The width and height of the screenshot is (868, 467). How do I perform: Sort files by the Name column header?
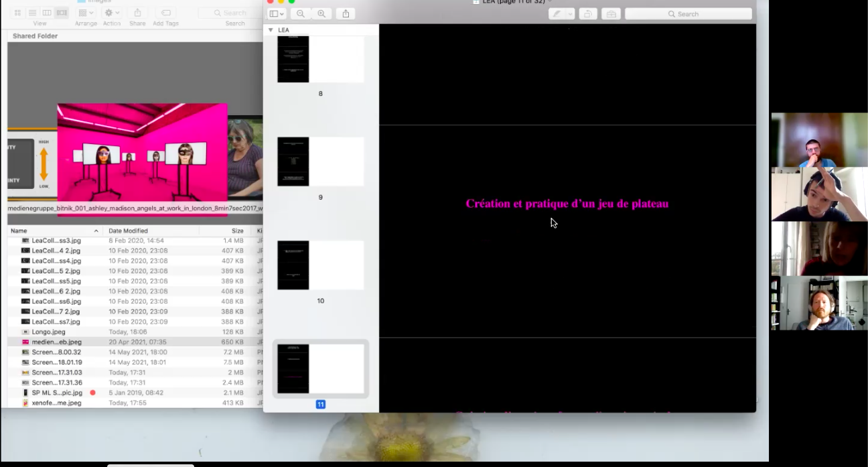[54, 230]
